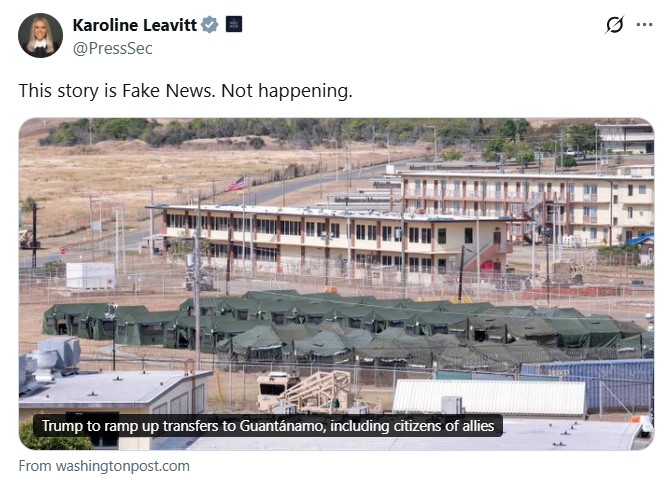Follow the 'From washingtonpost.com' source link
The width and height of the screenshot is (671, 486).
click(104, 466)
